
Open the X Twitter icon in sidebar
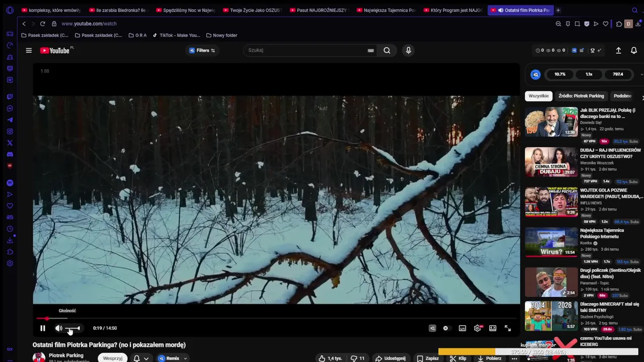pos(10,143)
